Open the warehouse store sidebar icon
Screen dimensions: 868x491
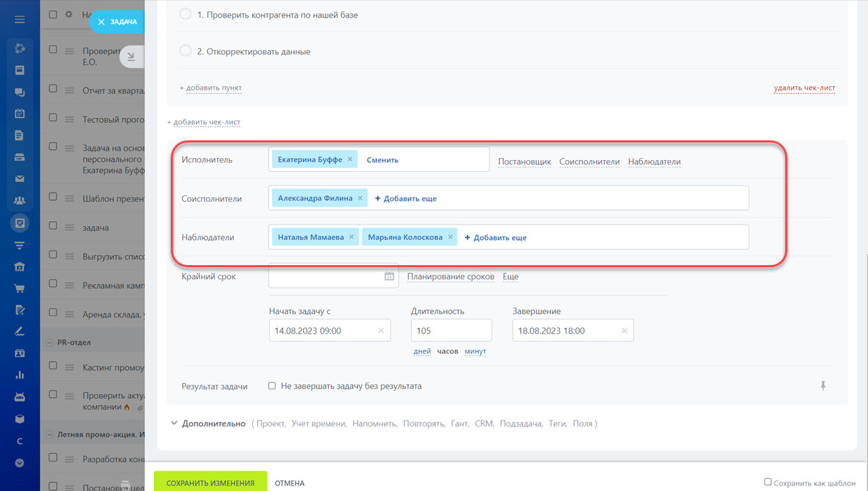click(x=20, y=267)
